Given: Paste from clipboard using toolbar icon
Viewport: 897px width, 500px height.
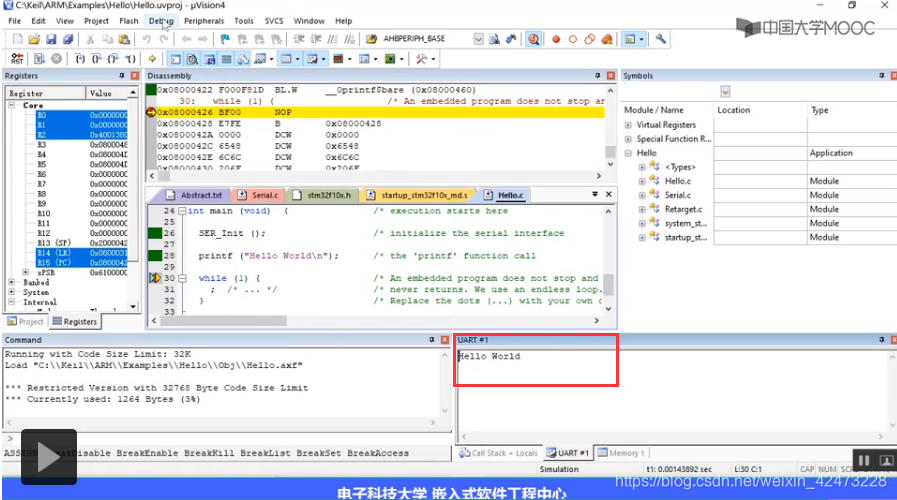Looking at the screenshot, I should click(x=124, y=39).
